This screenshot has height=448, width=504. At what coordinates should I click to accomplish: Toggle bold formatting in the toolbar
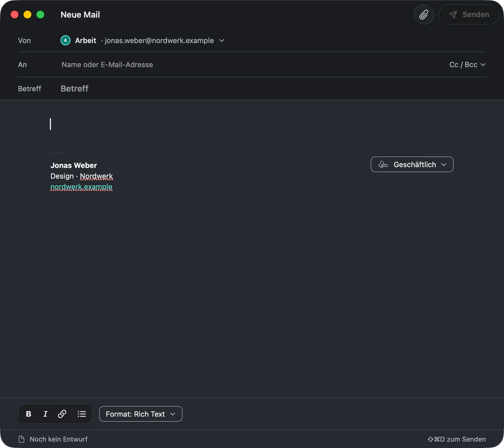(x=29, y=414)
